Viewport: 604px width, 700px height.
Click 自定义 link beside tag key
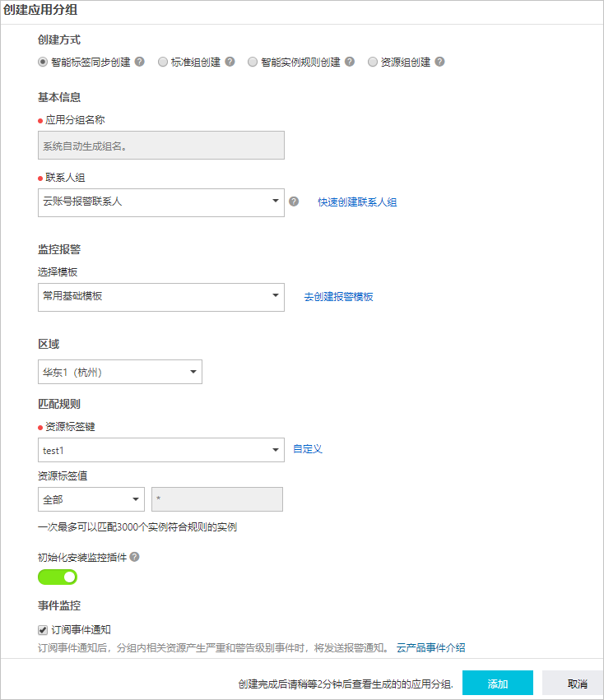(x=308, y=448)
